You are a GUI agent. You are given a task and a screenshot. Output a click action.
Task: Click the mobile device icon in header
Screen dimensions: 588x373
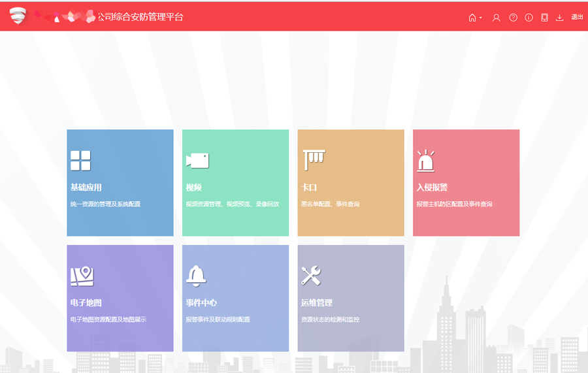(544, 18)
